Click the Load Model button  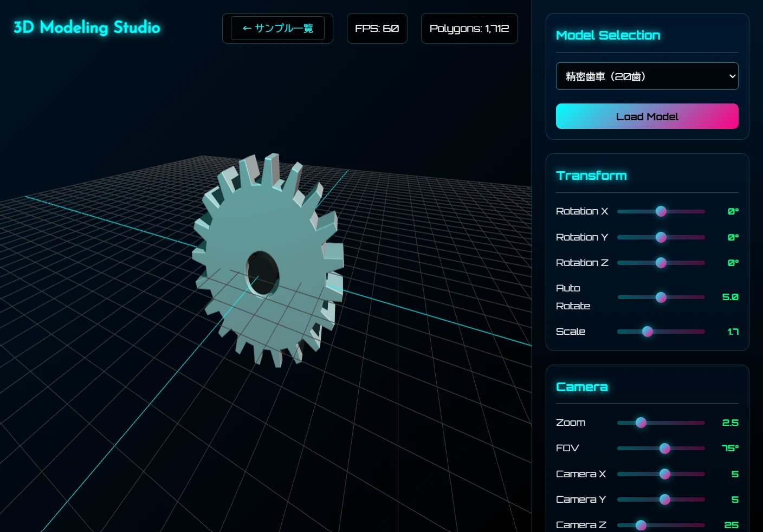[647, 116]
